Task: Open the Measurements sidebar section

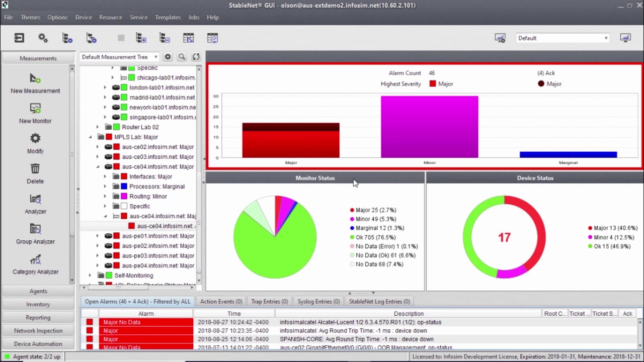Action: (x=38, y=58)
